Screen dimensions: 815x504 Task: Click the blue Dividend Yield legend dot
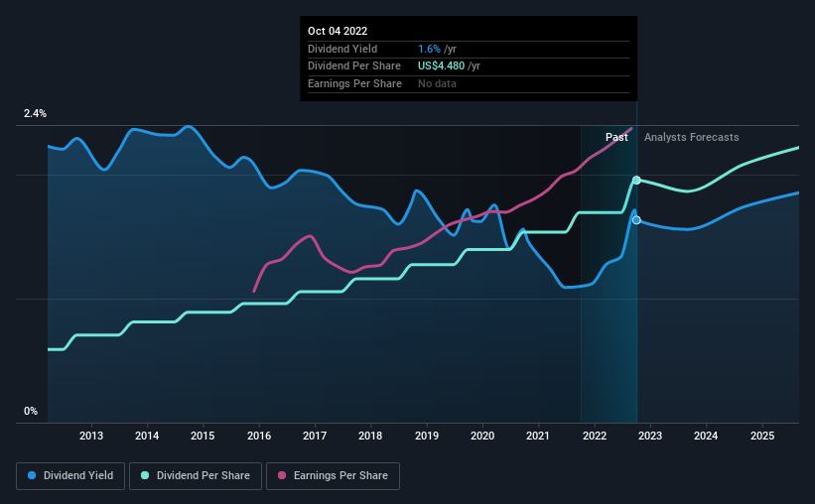[x=32, y=475]
